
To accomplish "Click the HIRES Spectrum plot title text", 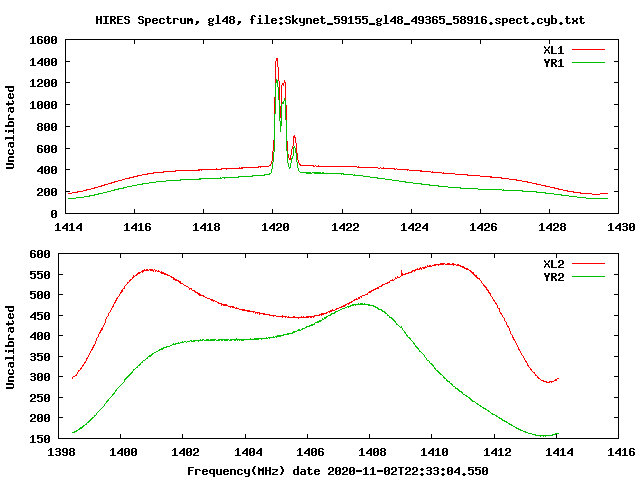I will tap(340, 20).
